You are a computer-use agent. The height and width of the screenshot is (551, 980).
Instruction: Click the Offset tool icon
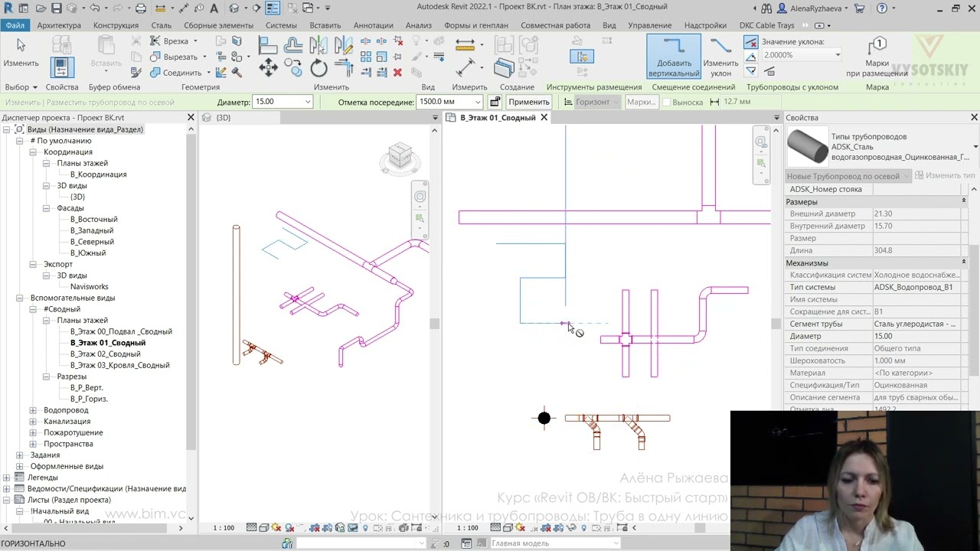click(x=293, y=46)
